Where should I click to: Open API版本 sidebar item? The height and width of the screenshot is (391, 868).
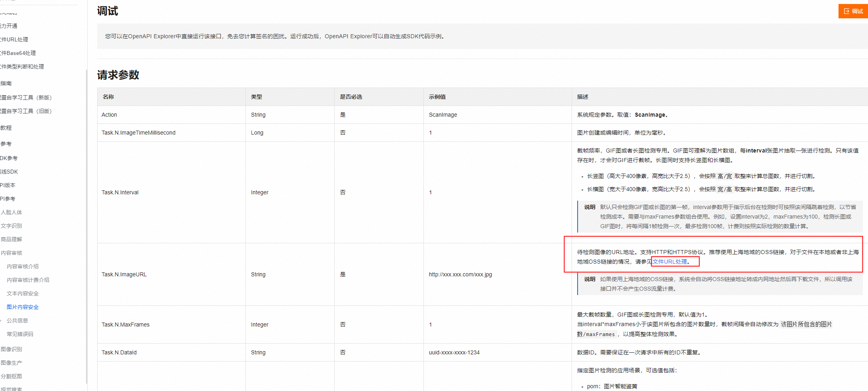pos(8,185)
